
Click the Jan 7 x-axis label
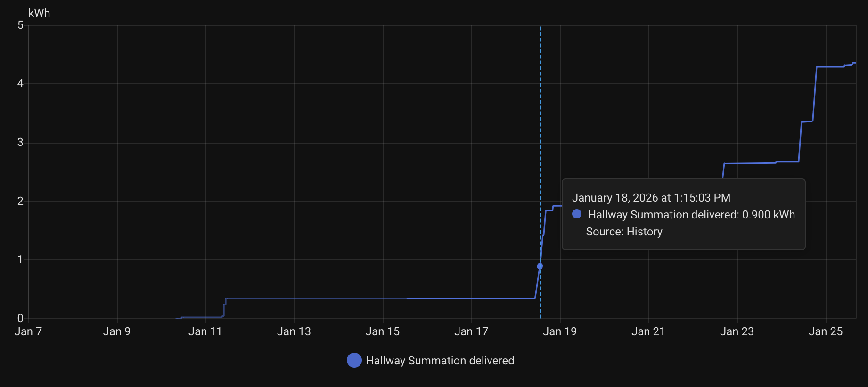(x=28, y=331)
